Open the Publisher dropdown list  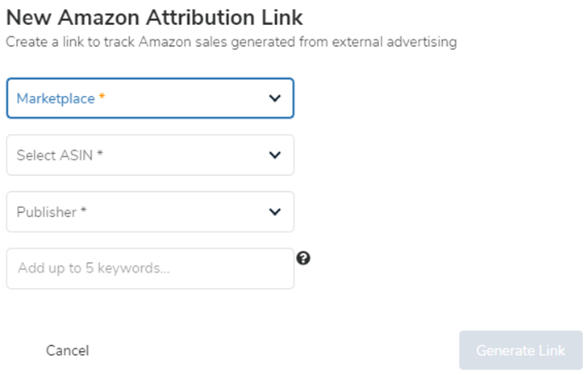point(150,212)
